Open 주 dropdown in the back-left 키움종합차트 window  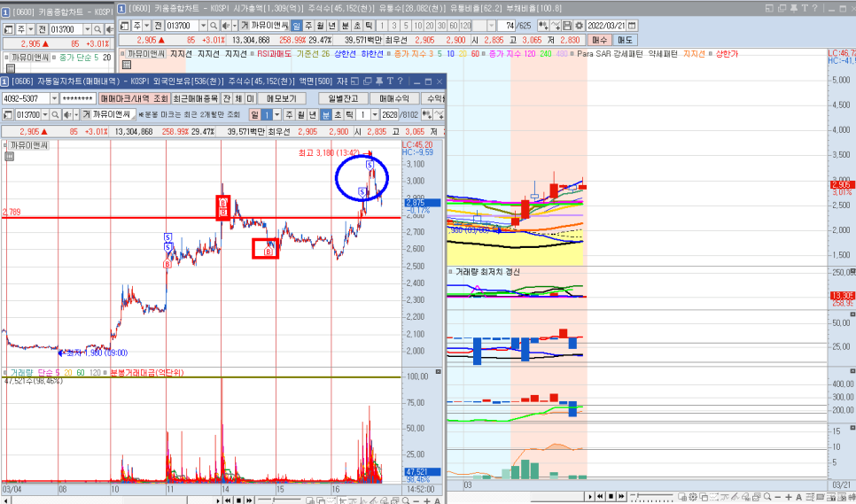click(x=30, y=29)
